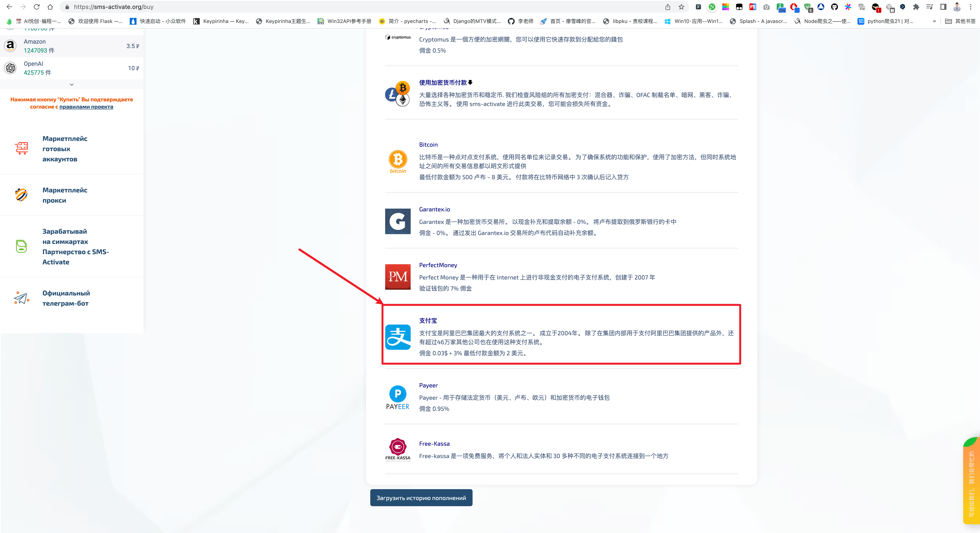The image size is (980, 533).
Task: Select the 支付宝 payment title
Action: point(428,321)
